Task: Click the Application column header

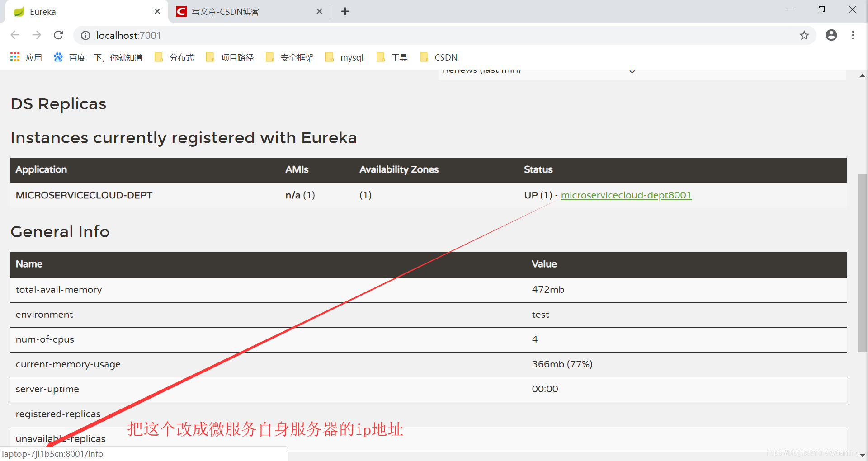Action: click(41, 169)
